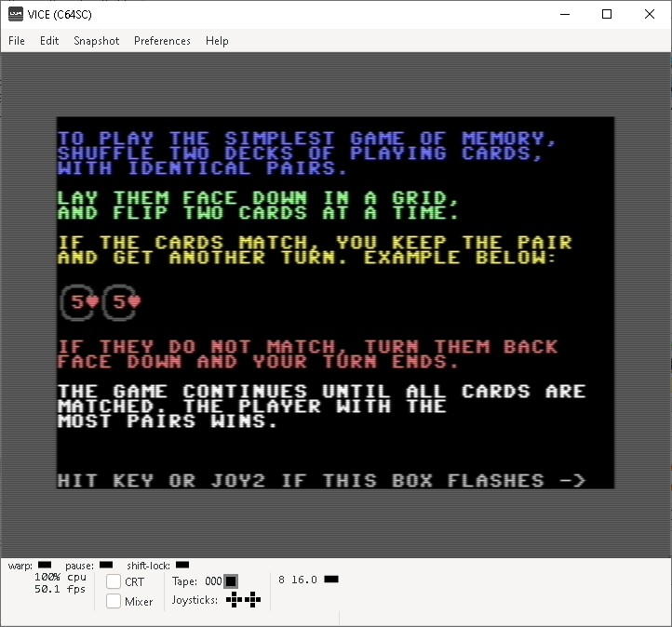
Task: Click the VICE application icon in title bar
Action: pos(16,14)
